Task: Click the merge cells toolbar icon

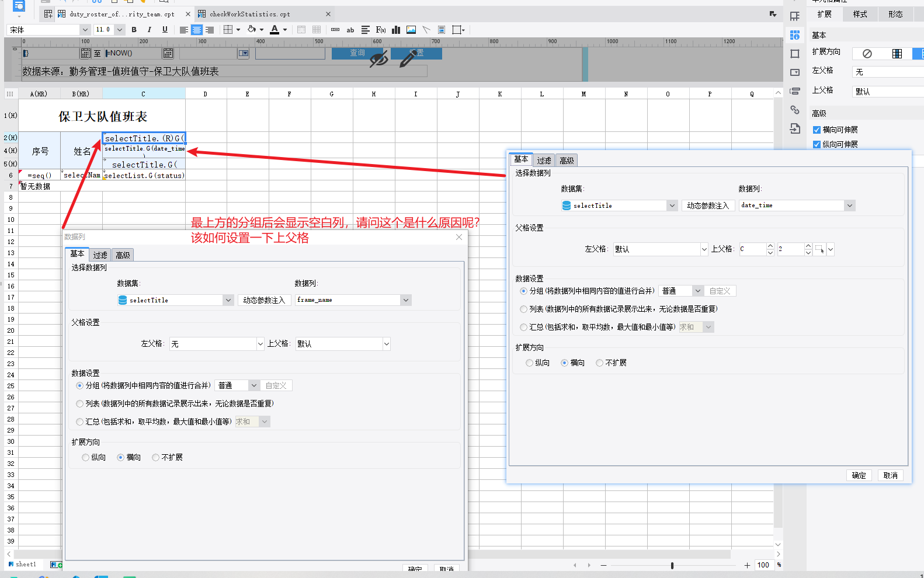Action: pyautogui.click(x=301, y=30)
